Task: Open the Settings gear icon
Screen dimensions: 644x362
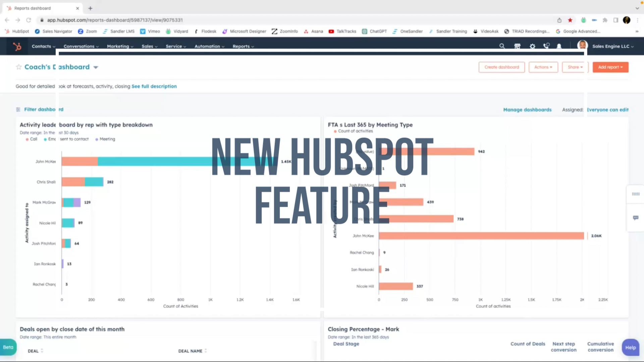Action: tap(532, 46)
